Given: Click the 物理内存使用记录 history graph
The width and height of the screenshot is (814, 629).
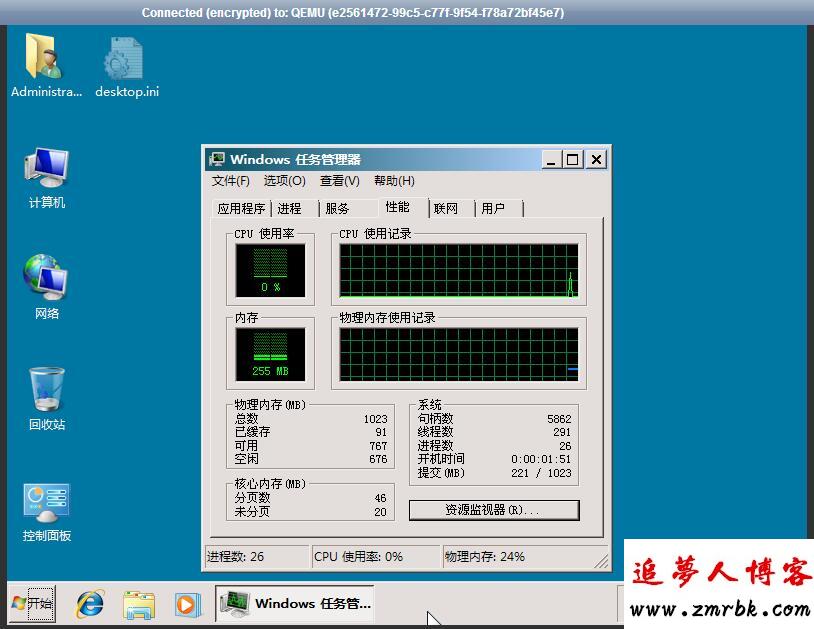Looking at the screenshot, I should pos(459,355).
